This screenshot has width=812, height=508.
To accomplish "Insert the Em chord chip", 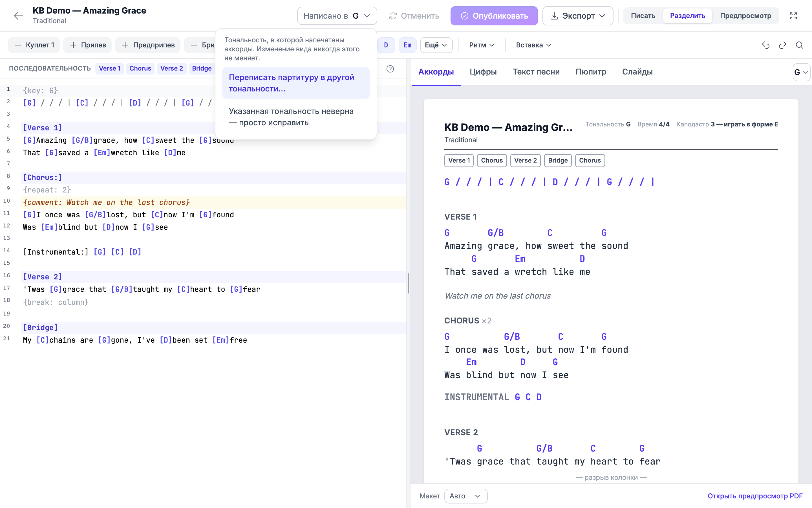I will click(407, 45).
